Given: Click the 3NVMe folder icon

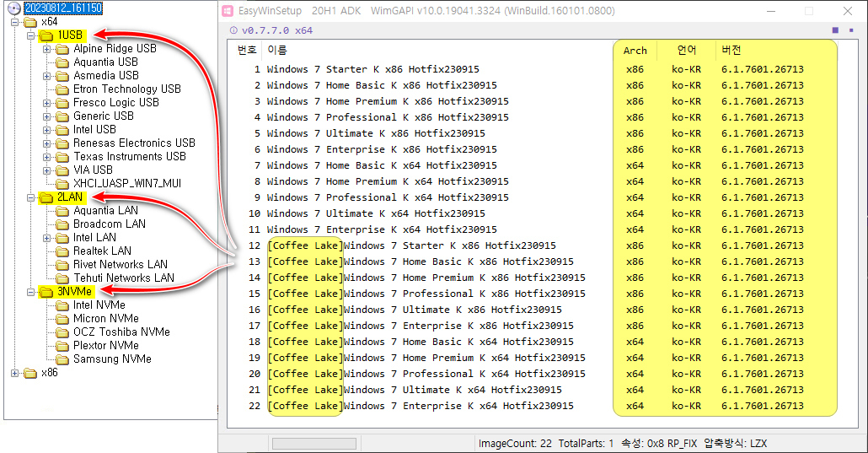Looking at the screenshot, I should [46, 292].
